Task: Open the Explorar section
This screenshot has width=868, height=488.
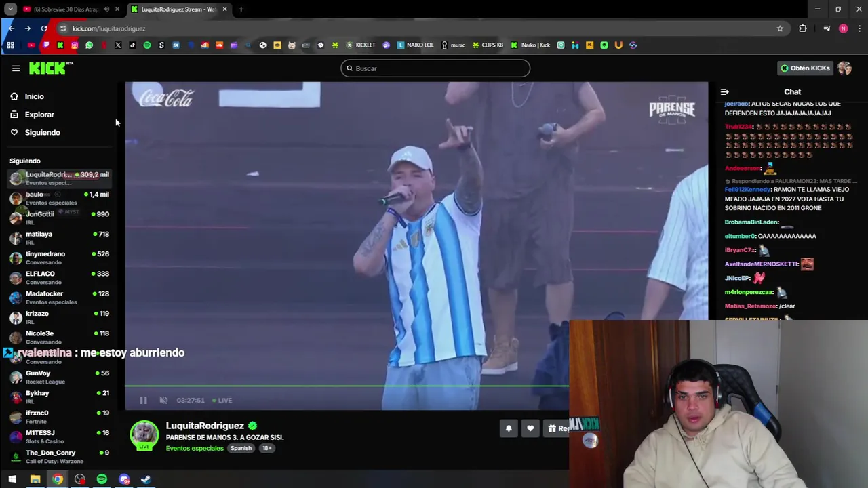Action: [x=39, y=115]
